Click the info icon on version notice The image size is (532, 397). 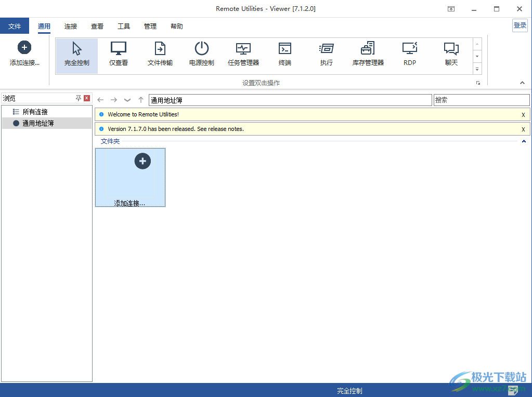pos(101,129)
